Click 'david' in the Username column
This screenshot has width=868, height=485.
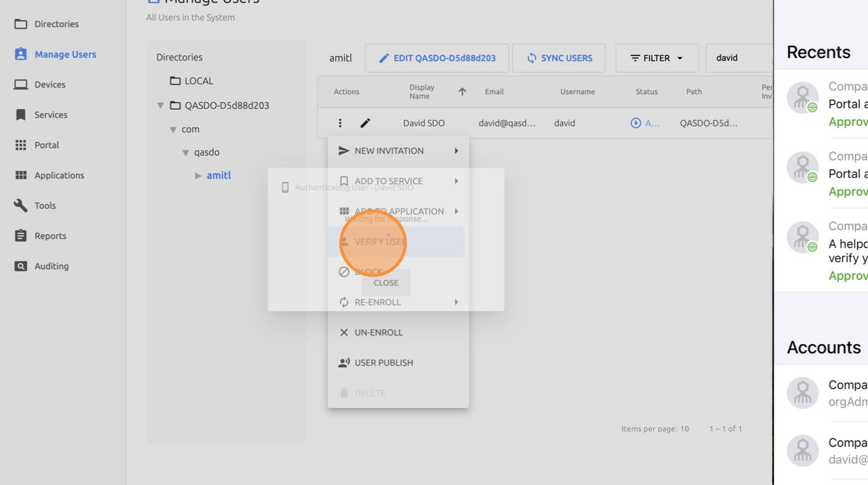[565, 123]
